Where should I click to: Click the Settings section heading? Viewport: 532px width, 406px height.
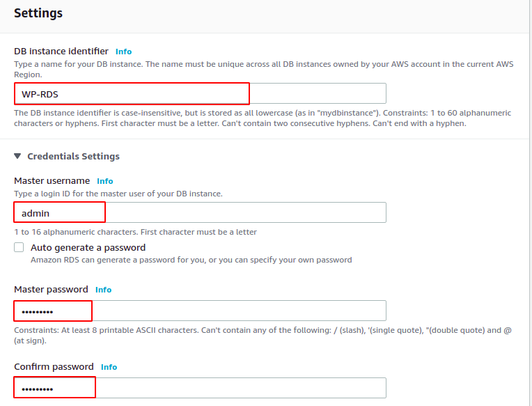(x=38, y=13)
